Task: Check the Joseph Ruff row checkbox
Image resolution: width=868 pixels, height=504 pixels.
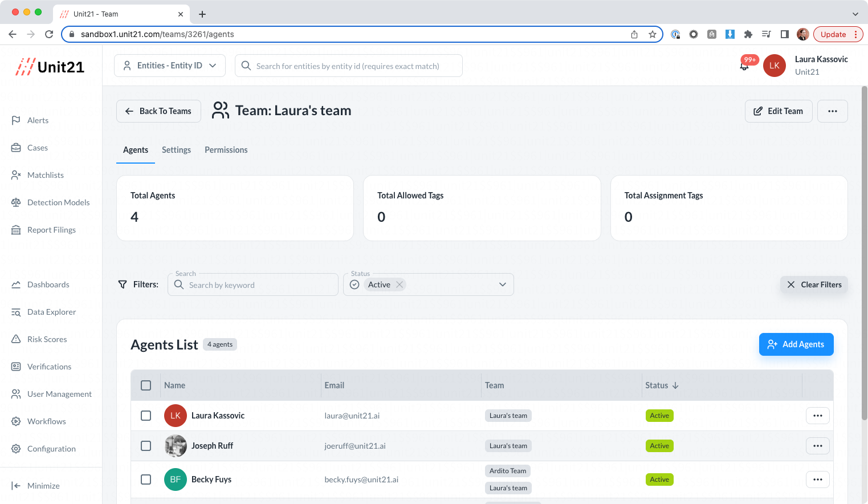Action: pos(146,446)
